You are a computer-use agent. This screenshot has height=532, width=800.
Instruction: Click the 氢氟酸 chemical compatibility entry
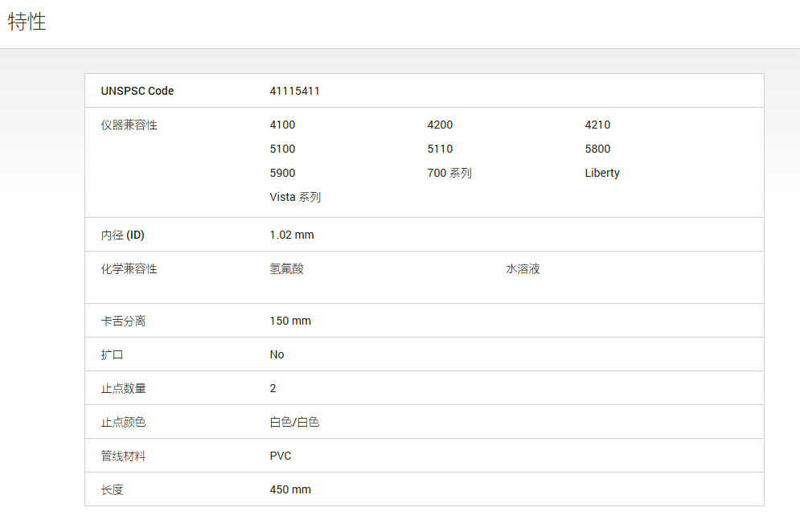287,268
